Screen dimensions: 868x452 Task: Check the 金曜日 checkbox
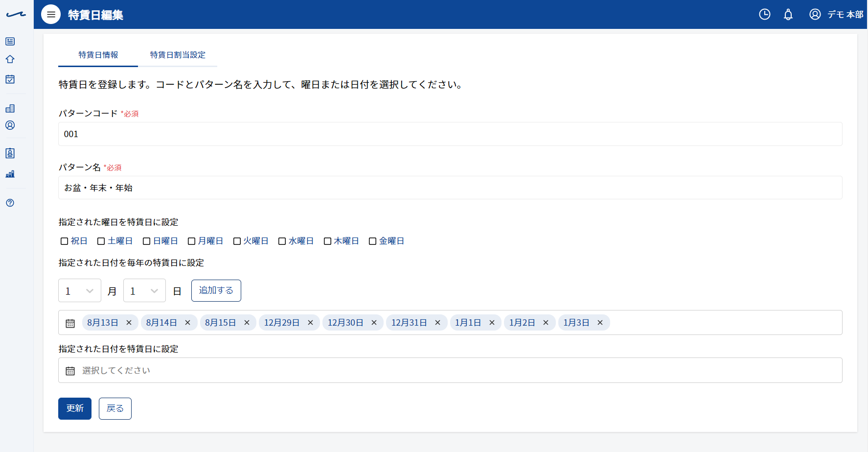tap(373, 241)
